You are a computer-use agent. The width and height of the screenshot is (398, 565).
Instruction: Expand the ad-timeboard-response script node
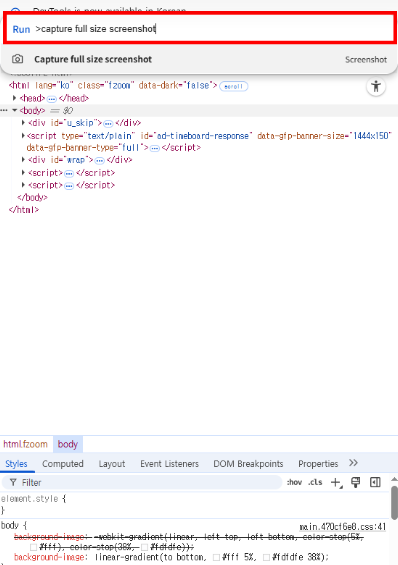[23, 135]
